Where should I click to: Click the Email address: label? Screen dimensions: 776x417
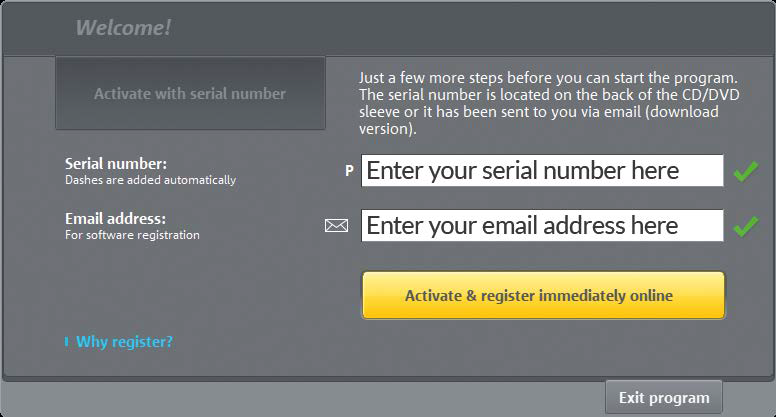tap(115, 218)
